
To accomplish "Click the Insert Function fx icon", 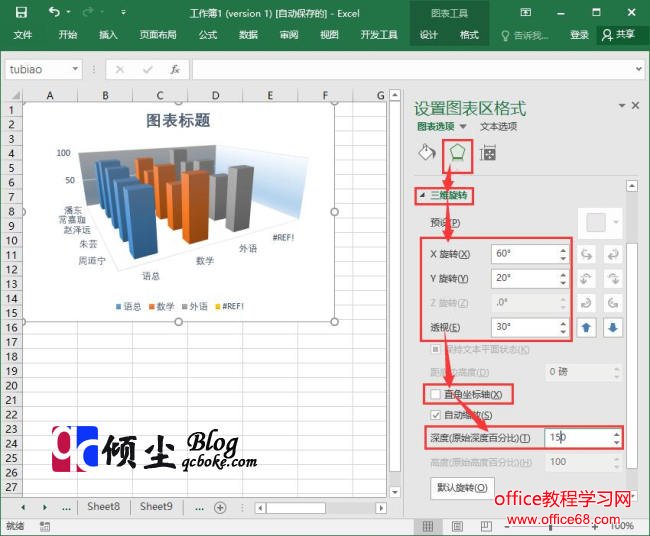I will [175, 70].
